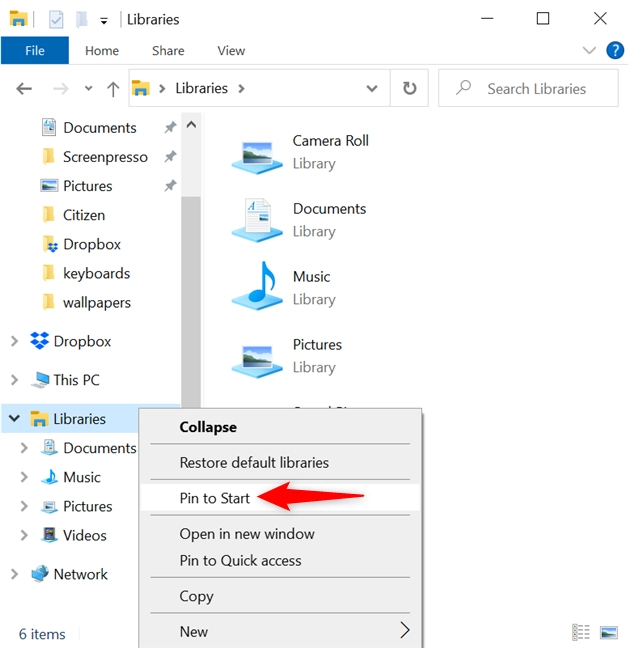The height and width of the screenshot is (648, 629).
Task: Click the Libraries window title icon
Action: (x=18, y=19)
